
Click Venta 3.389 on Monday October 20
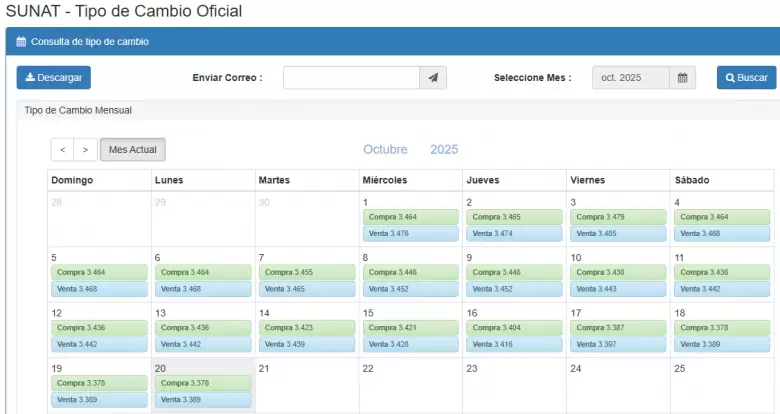(202, 400)
